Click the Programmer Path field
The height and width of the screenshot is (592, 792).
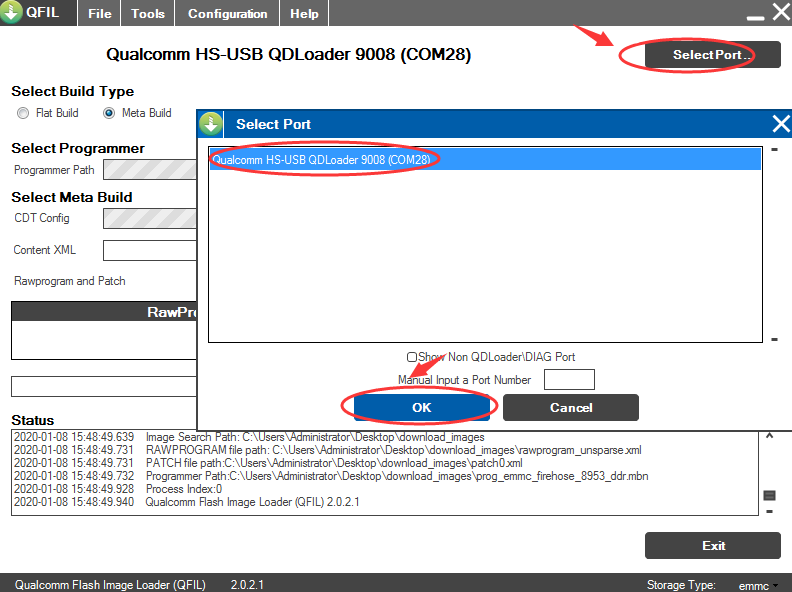pos(150,170)
